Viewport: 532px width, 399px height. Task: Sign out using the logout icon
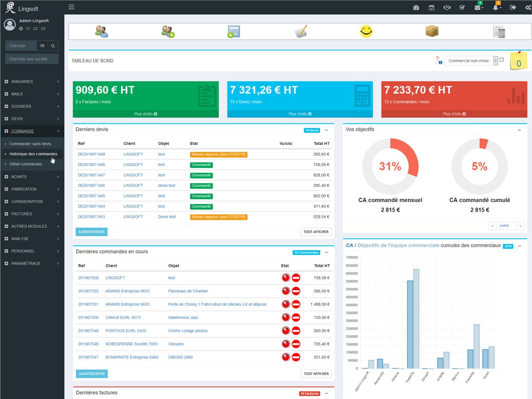513,8
